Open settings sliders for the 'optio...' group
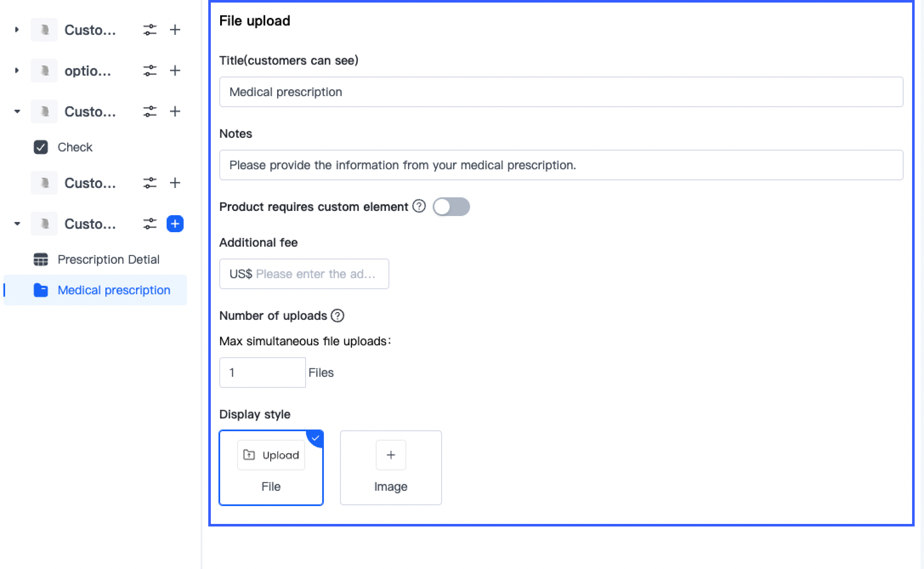This screenshot has height=569, width=924. coord(150,71)
